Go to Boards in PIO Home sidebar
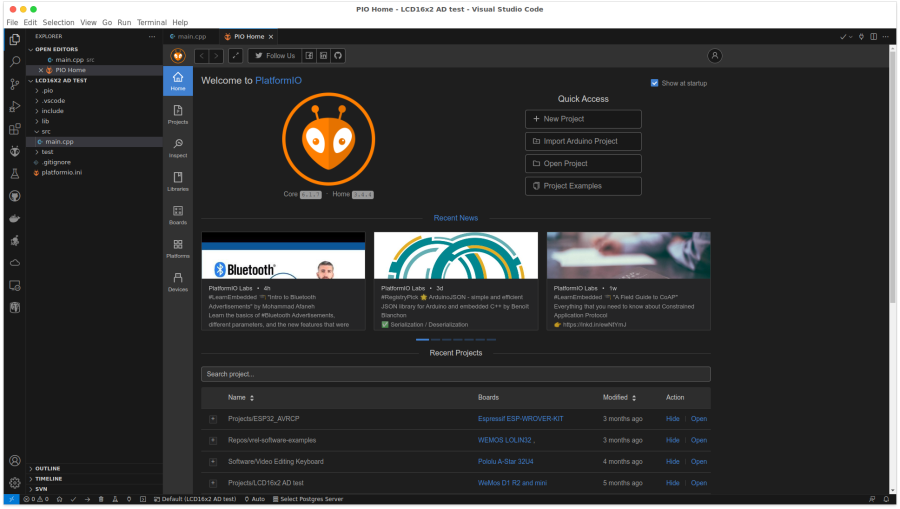 178,215
